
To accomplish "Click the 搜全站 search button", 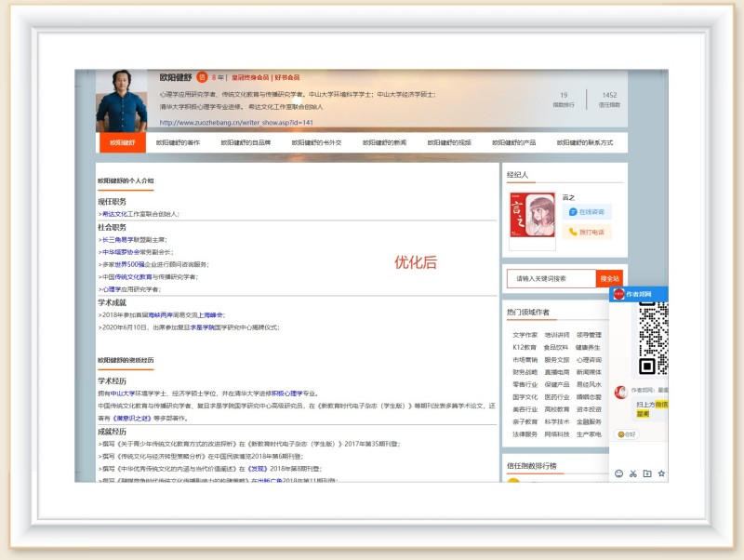I will tap(609, 278).
